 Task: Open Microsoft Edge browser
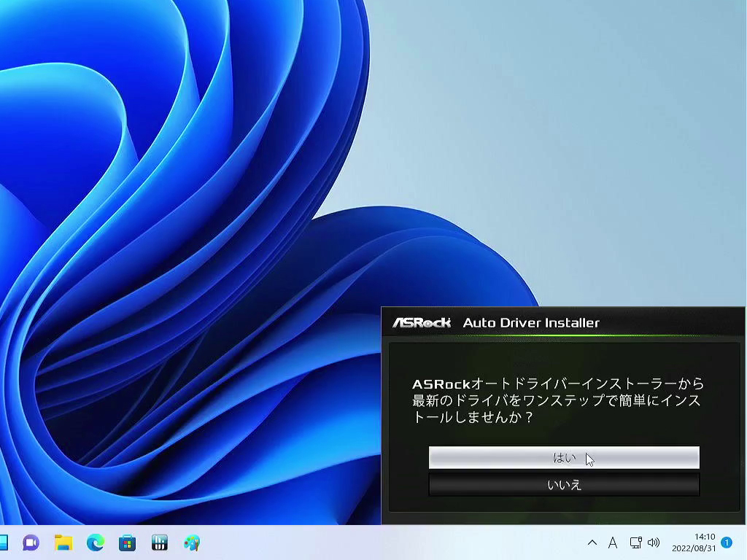[x=95, y=542]
